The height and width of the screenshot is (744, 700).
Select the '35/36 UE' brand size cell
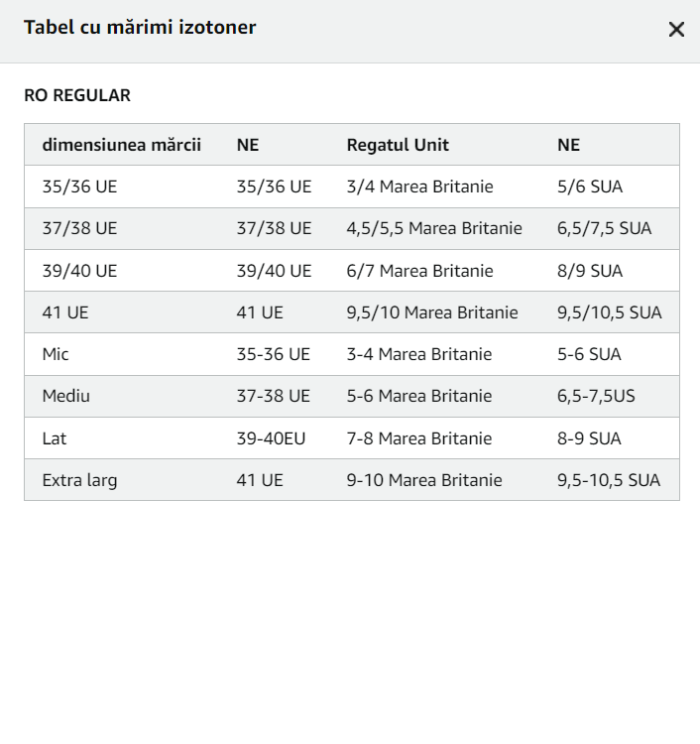point(79,186)
